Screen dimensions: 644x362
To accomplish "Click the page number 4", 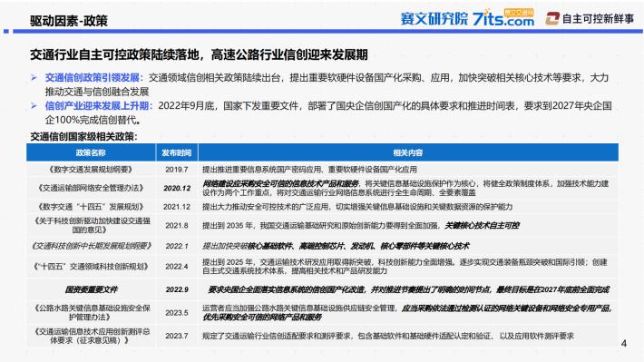I will 624,343.
